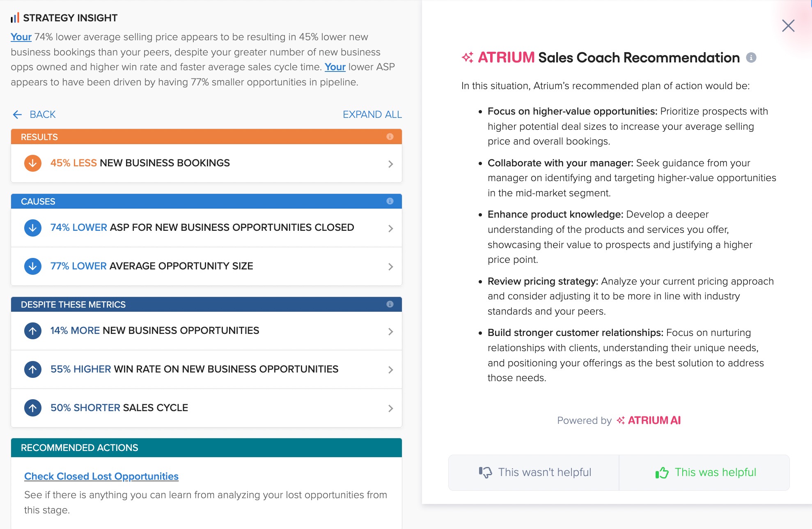
Task: Expand 55% Higher Win Rate chevron
Action: pyautogui.click(x=390, y=370)
